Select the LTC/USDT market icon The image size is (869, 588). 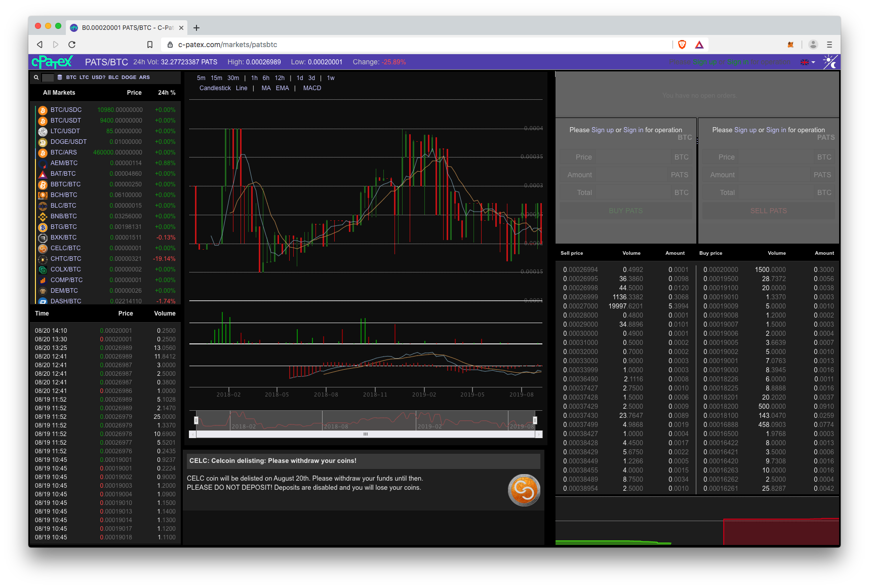(43, 131)
